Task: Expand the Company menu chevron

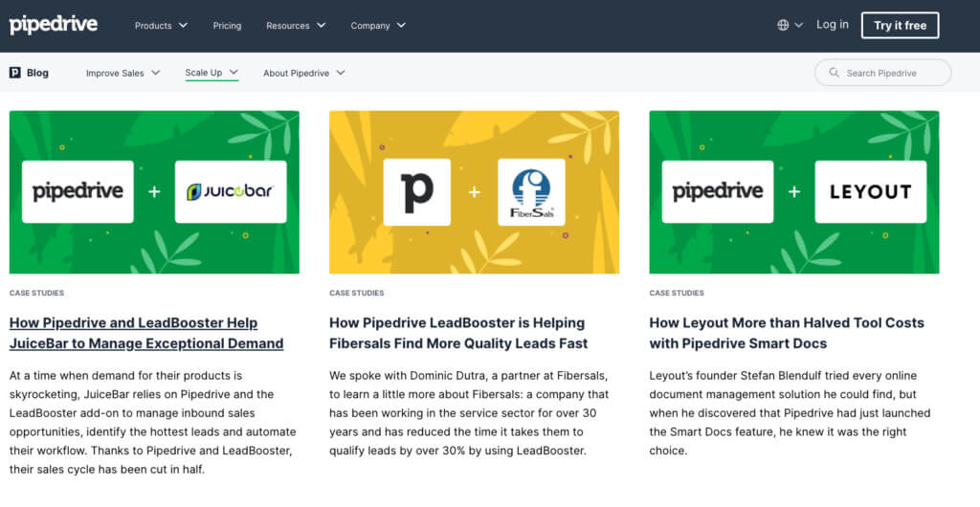Action: coord(401,26)
